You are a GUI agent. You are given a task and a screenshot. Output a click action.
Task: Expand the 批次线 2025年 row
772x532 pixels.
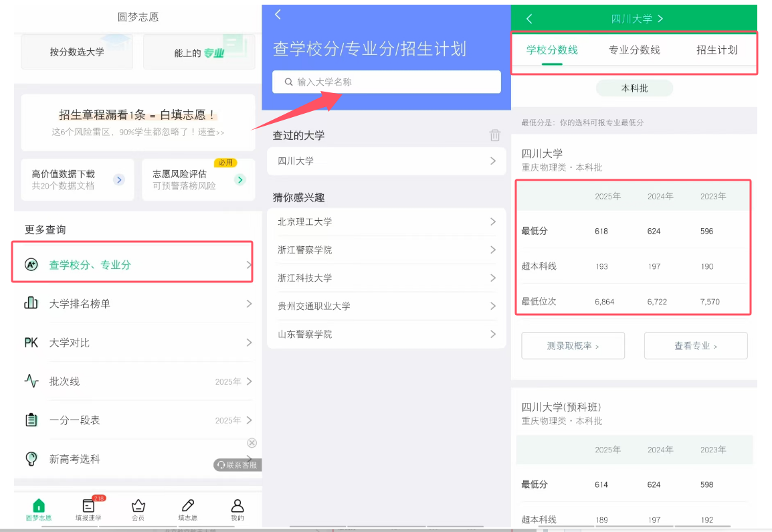point(134,381)
